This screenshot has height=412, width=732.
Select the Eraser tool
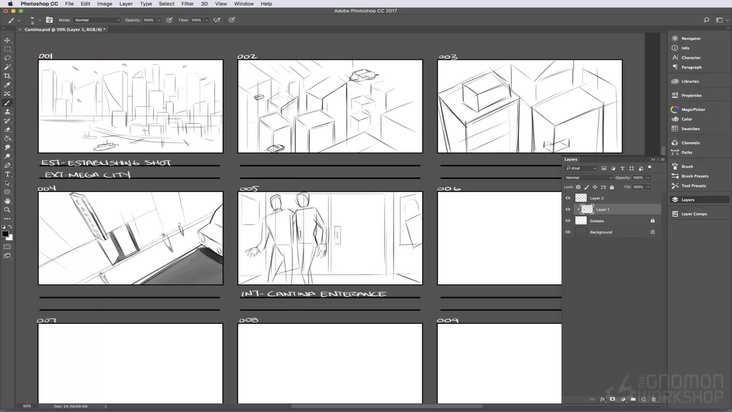tap(7, 130)
